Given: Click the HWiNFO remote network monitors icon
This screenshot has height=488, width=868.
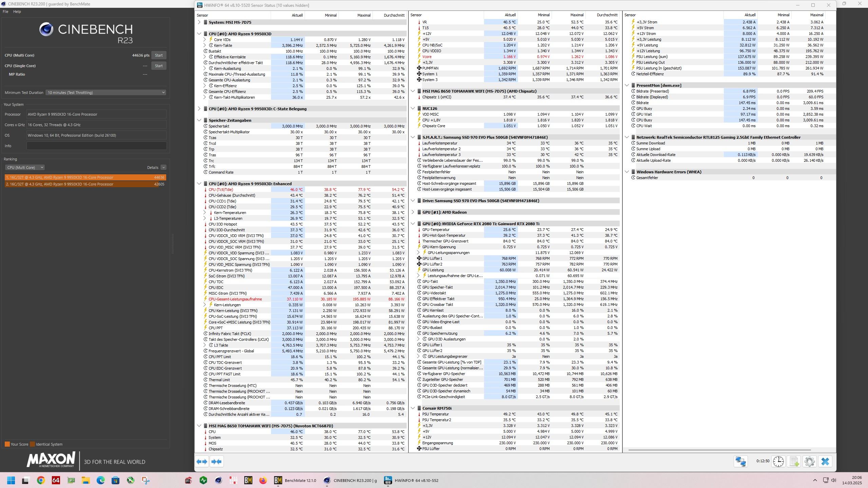Looking at the screenshot, I should [740, 462].
